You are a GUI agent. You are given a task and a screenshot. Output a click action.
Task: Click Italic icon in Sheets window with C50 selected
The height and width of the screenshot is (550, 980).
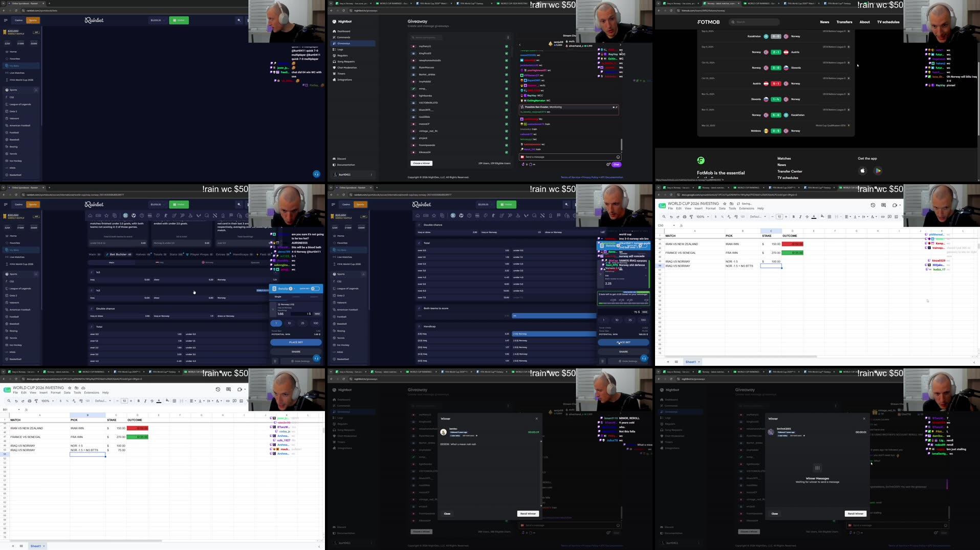(x=800, y=216)
